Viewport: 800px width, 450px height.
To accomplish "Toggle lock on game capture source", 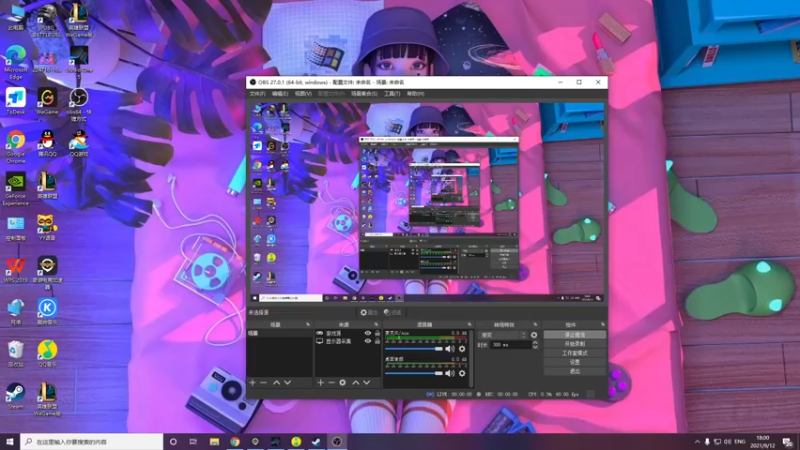I will click(x=378, y=333).
